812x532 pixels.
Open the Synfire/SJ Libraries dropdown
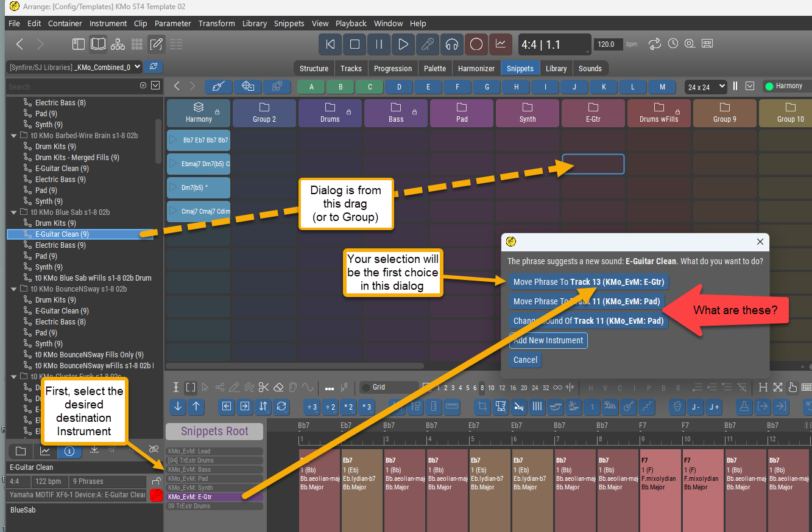click(74, 67)
